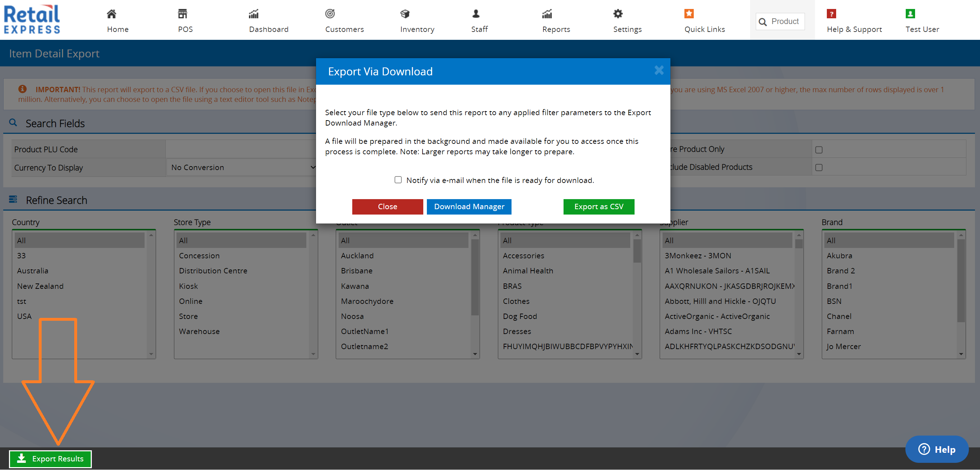Select Noosa in Outlet list
Screen dimensions: 980x470
(x=403, y=316)
